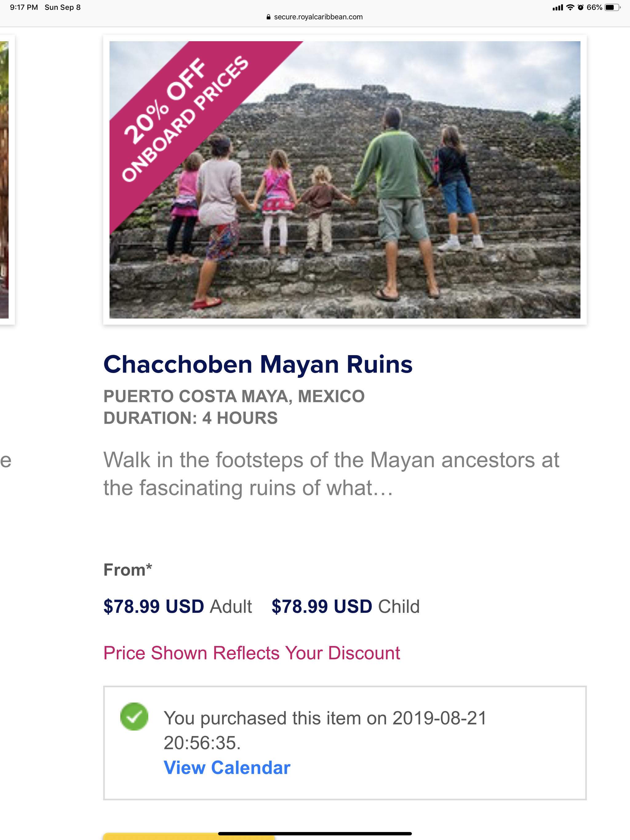
Task: Tap the battery icon in status bar
Action: coord(612,7)
